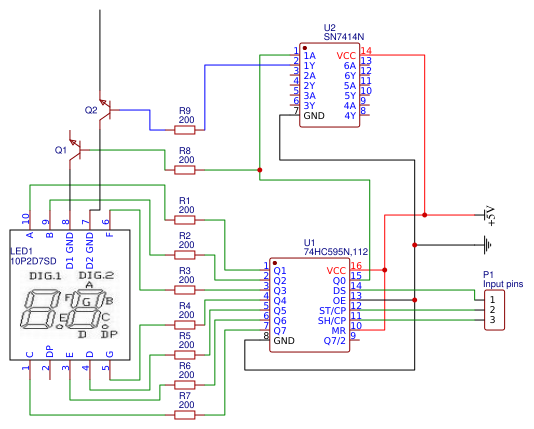Click pin 1 of P1 connector
The image size is (534, 429).
(492, 300)
